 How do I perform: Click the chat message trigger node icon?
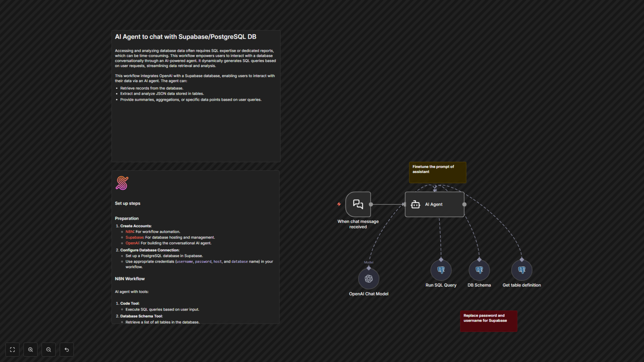pos(358,204)
